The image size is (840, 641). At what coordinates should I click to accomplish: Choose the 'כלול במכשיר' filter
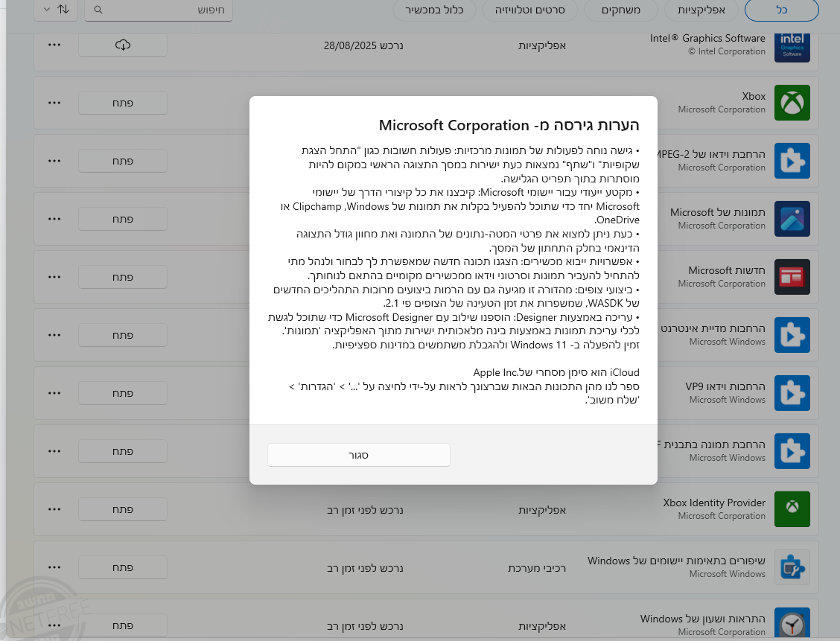coord(435,10)
